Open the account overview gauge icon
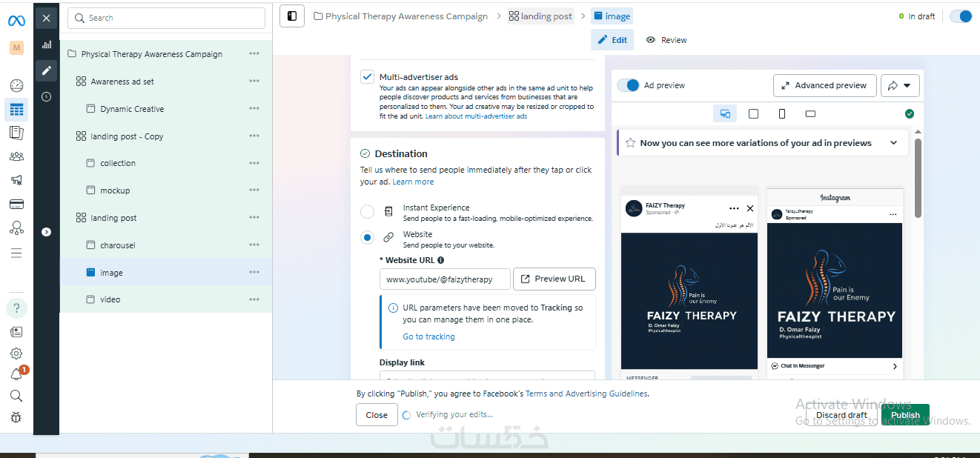 (x=16, y=85)
